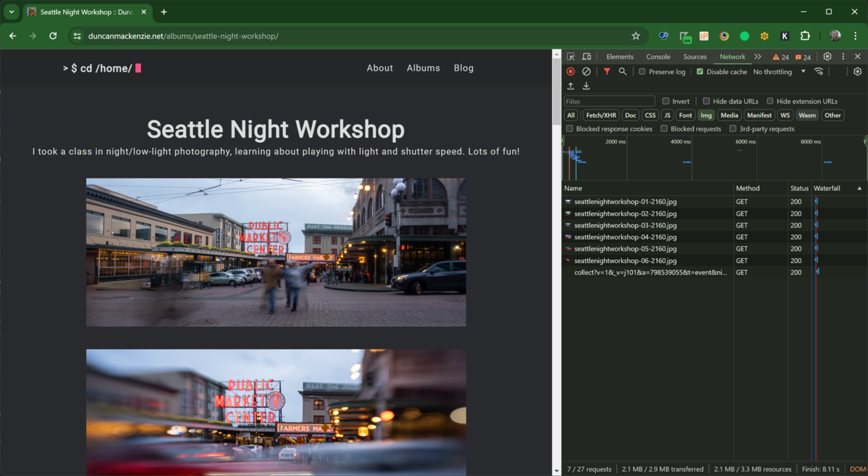Stop recording network log
The height and width of the screenshot is (476, 868).
(x=570, y=71)
